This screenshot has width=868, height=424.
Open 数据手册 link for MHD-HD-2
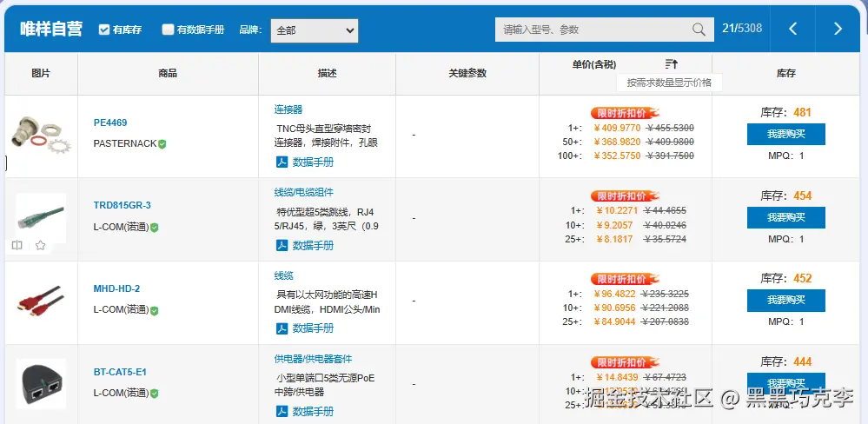pos(314,328)
